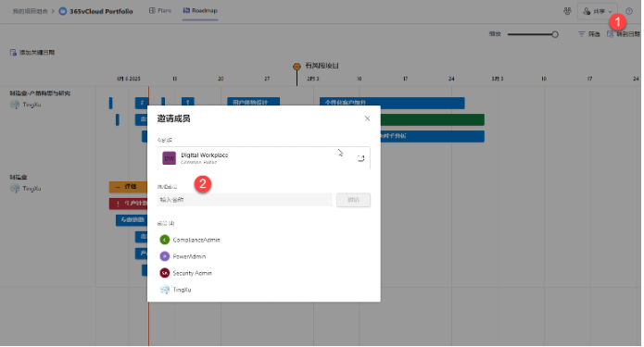Select the PowerAdmin member avatar
The height and width of the screenshot is (347, 644).
pos(165,256)
